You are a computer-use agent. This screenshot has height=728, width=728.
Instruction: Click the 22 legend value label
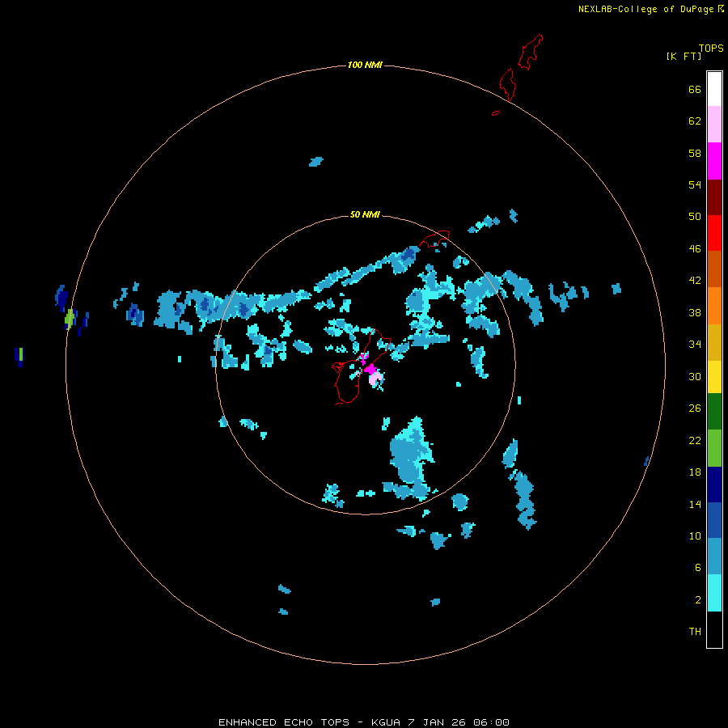tap(695, 441)
